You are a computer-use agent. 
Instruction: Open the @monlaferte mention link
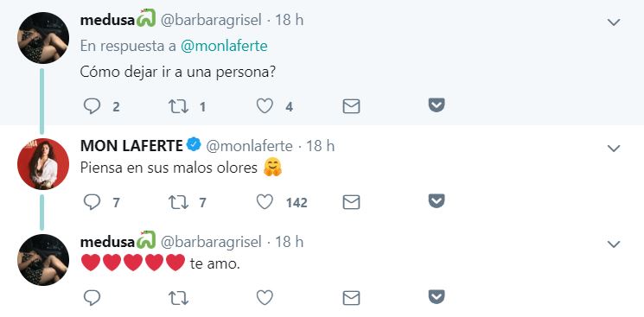click(x=224, y=46)
